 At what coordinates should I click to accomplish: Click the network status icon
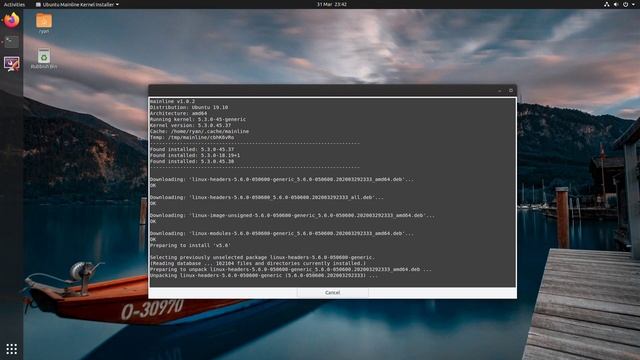607,4
